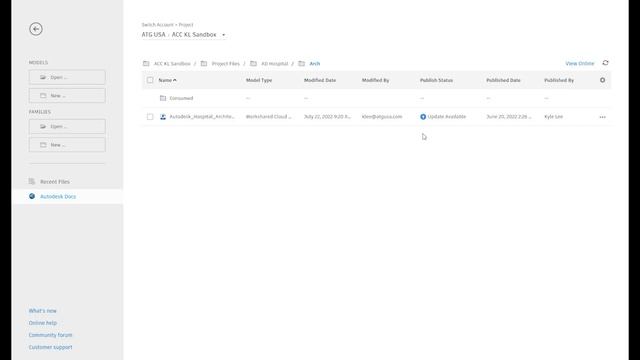Create a new family under Families

[67, 145]
